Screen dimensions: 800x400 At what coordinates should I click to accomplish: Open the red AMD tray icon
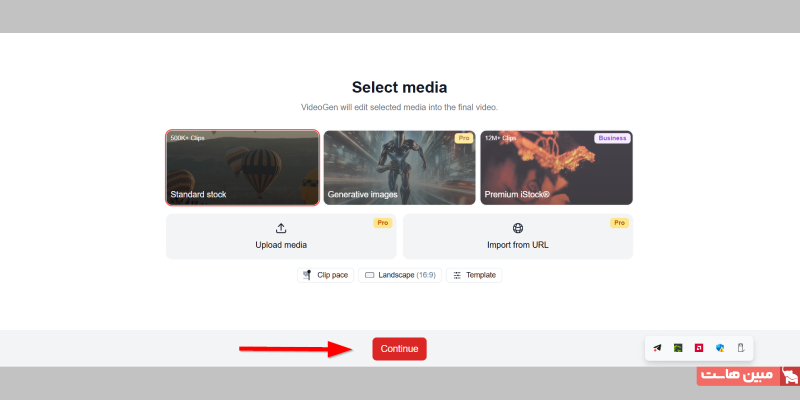(x=699, y=348)
